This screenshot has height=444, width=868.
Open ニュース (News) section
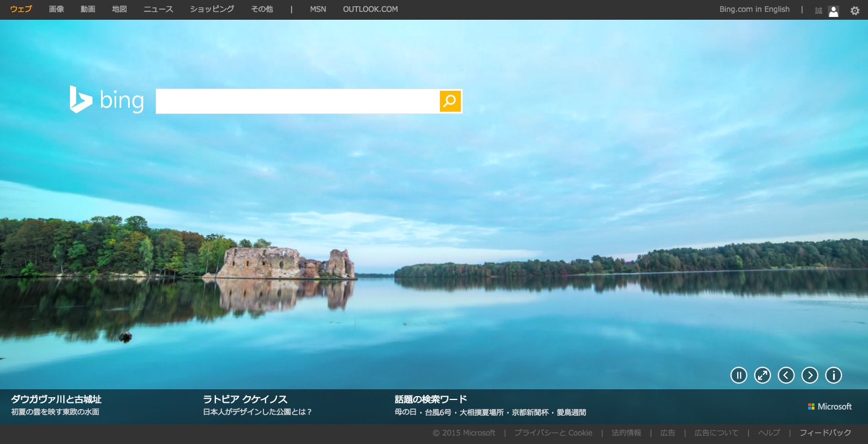pyautogui.click(x=158, y=9)
